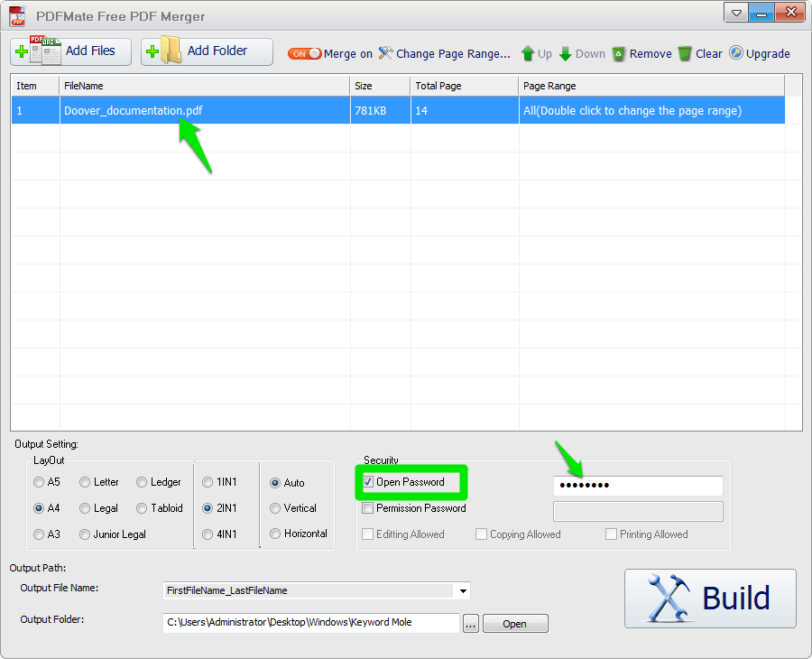
Task: Select the A3 paper size
Action: click(39, 534)
